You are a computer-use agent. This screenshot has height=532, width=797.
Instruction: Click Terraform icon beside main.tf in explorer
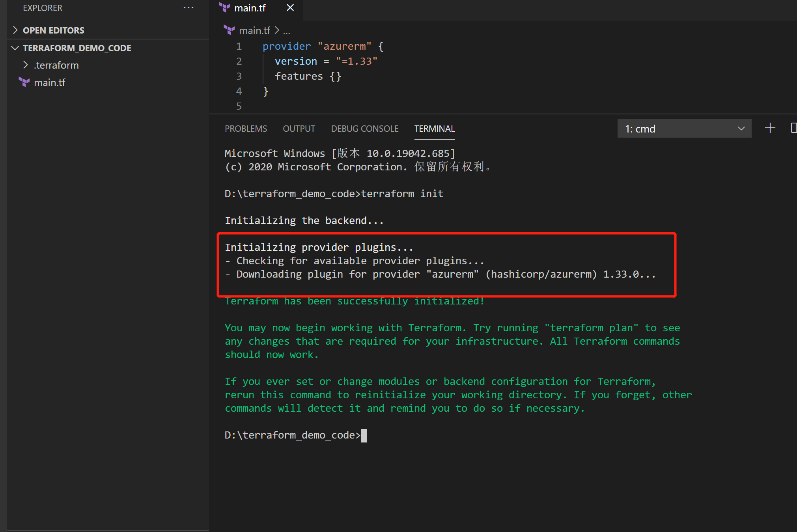24,82
